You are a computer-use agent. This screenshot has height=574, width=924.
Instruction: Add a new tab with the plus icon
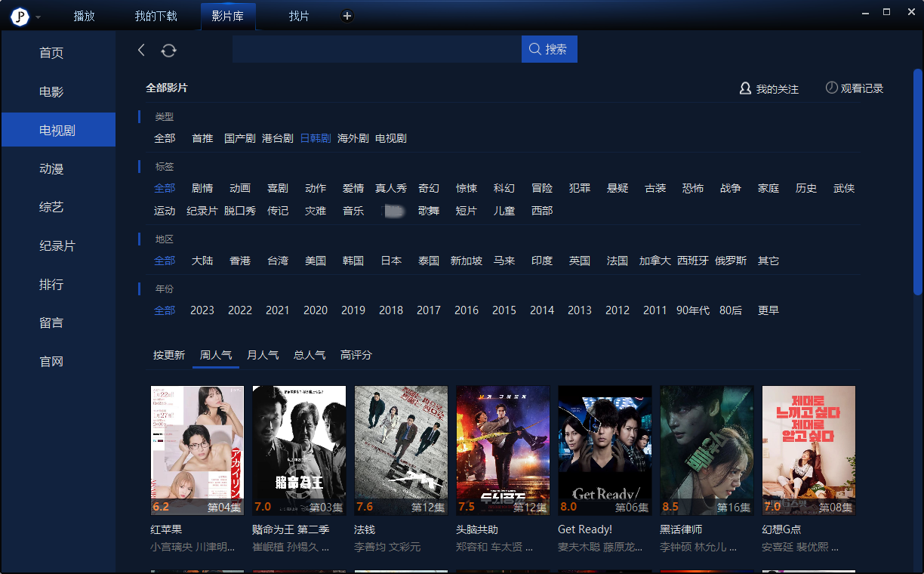pyautogui.click(x=346, y=16)
